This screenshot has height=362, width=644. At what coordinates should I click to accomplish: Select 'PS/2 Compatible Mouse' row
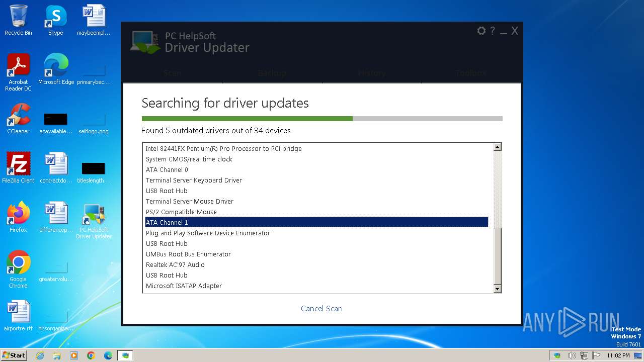[315, 212]
